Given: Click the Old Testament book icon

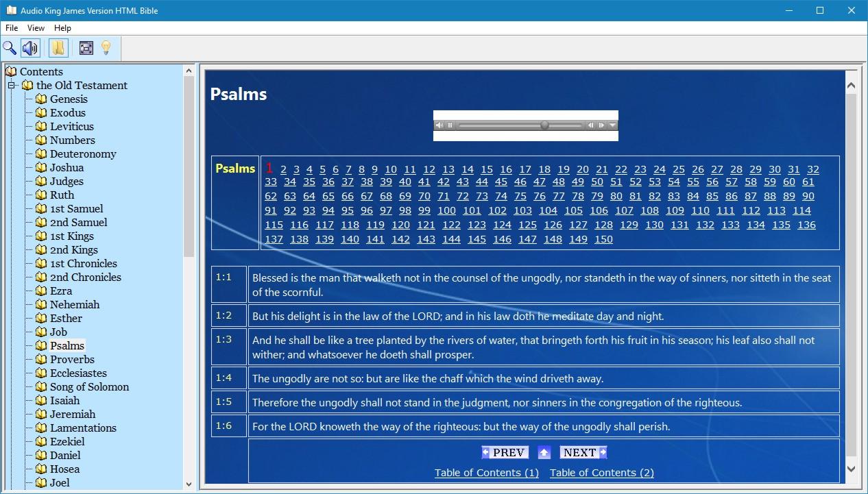Looking at the screenshot, I should tap(27, 86).
